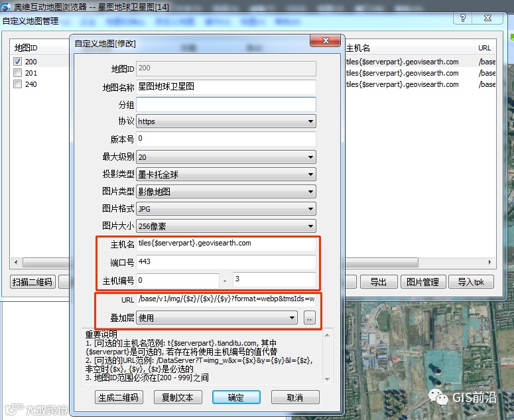Screen dimensions: 514x420
Task: Select the first hostname row tiles{$serverpart}.geovisearth.com
Action: tap(402, 62)
